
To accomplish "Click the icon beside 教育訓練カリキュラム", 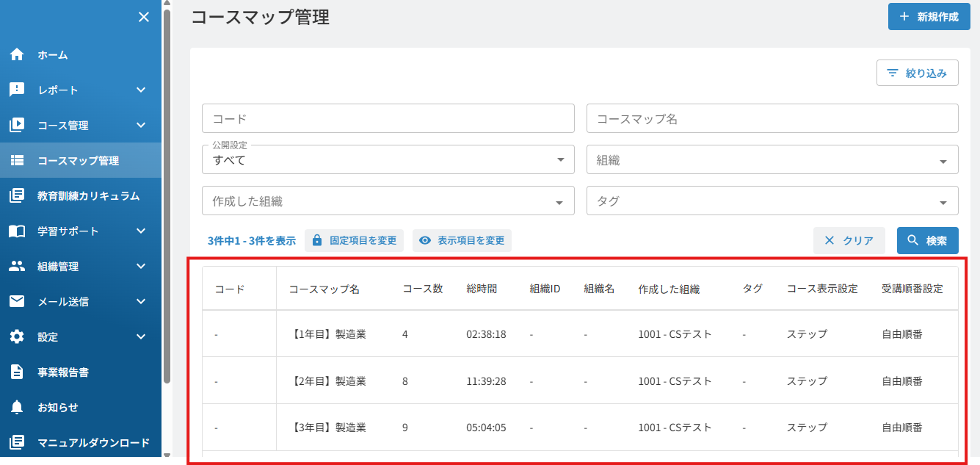I will pos(17,195).
